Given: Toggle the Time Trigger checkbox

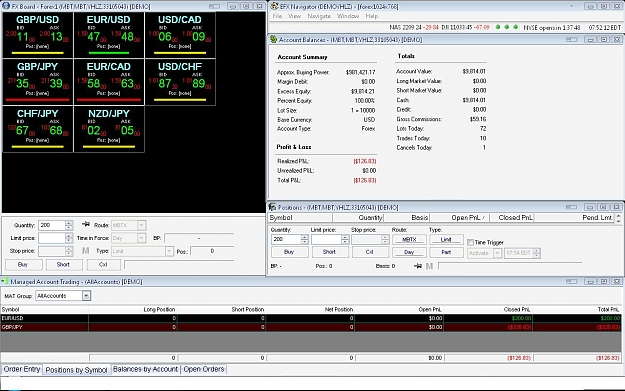Looking at the screenshot, I should [x=470, y=242].
